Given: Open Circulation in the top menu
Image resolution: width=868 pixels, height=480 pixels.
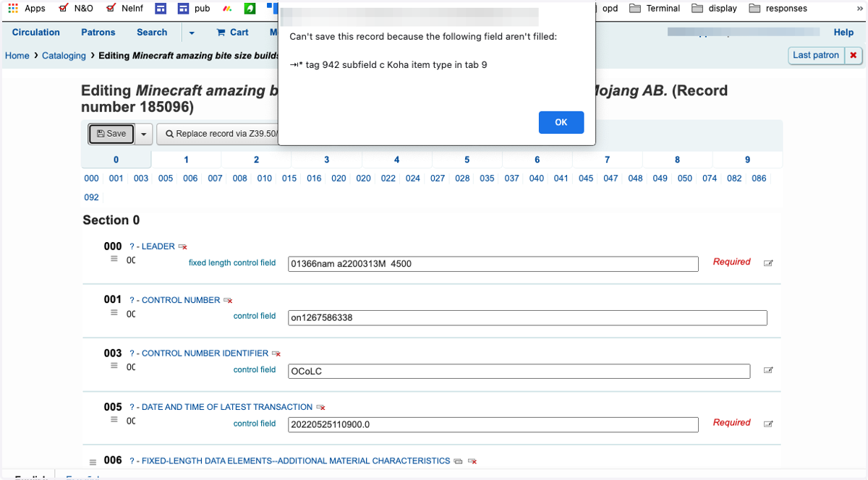Looking at the screenshot, I should point(36,33).
